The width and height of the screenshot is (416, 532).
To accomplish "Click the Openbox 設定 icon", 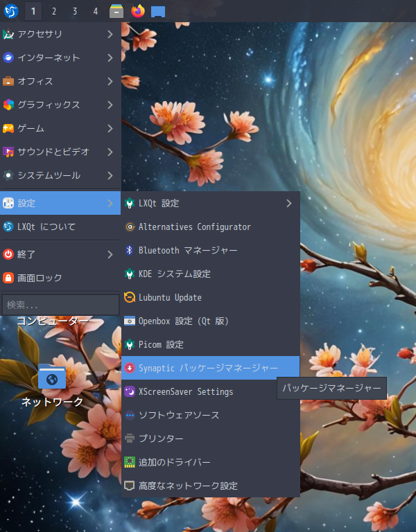I will coord(130,321).
